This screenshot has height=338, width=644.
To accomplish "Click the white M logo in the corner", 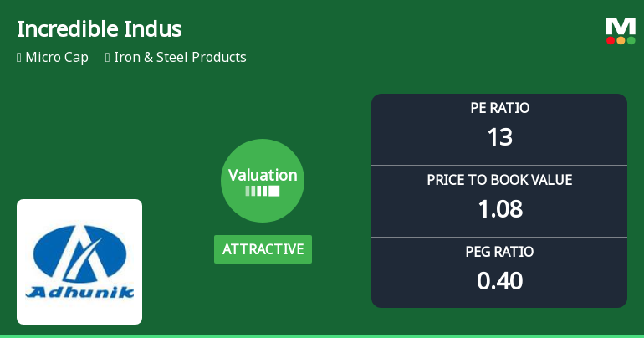I will 621,26.
